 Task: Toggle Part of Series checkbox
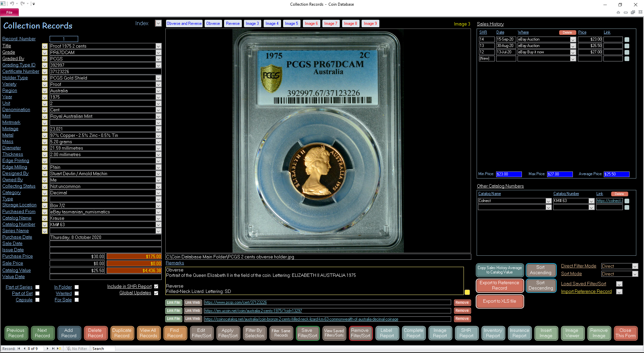[x=38, y=287]
